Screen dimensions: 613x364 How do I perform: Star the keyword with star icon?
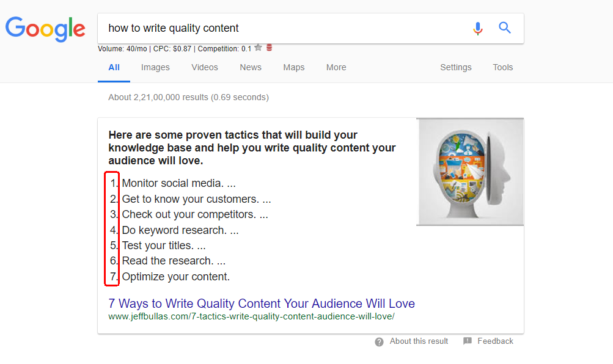(x=258, y=48)
